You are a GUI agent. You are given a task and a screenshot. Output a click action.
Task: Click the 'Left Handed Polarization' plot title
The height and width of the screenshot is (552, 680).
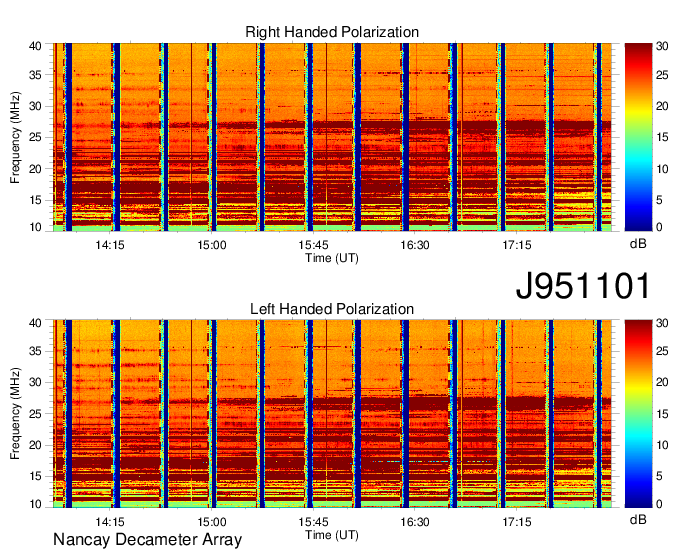click(332, 309)
